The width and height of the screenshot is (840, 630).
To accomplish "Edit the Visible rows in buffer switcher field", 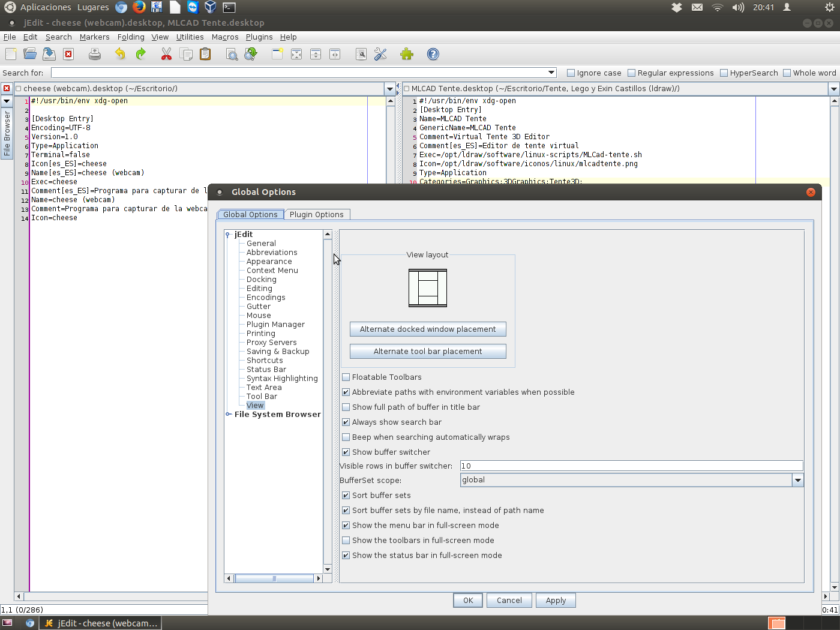I will [x=630, y=466].
